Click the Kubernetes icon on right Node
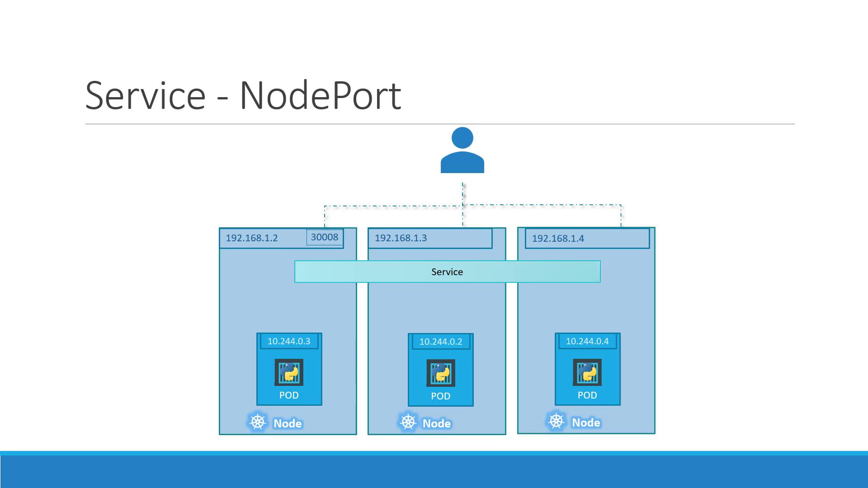The height and width of the screenshot is (488, 868). (x=555, y=422)
